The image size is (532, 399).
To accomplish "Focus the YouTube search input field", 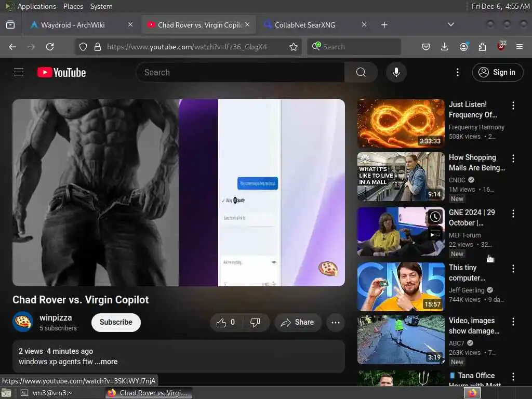I will [x=240, y=72].
